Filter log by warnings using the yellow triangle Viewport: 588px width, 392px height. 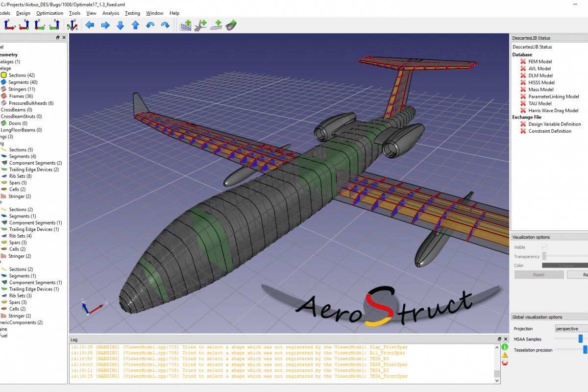(505, 354)
